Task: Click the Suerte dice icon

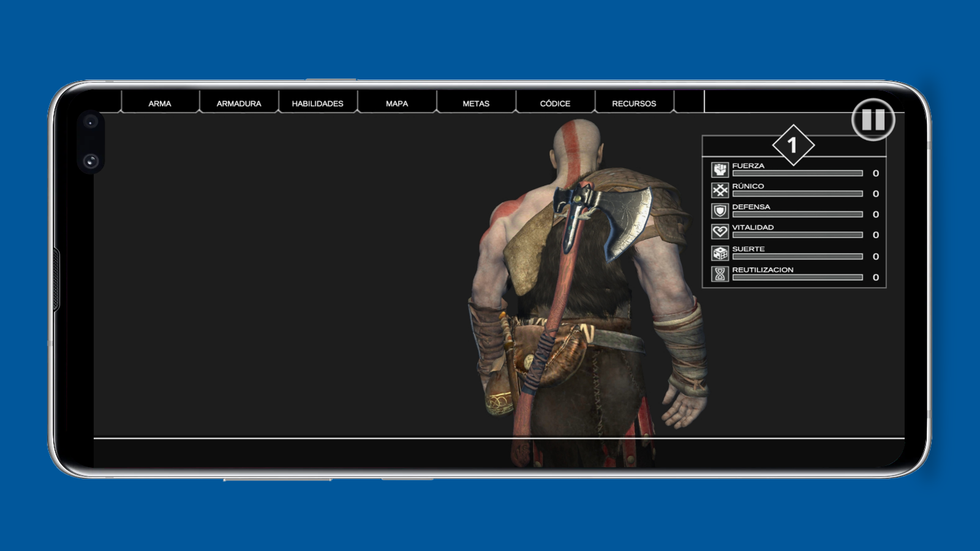Action: pyautogui.click(x=720, y=253)
